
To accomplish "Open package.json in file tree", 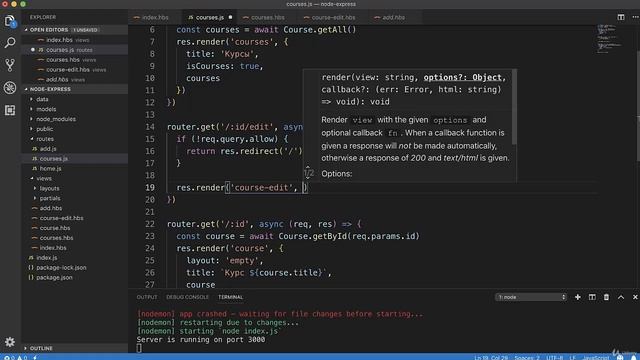I will coord(74,277).
